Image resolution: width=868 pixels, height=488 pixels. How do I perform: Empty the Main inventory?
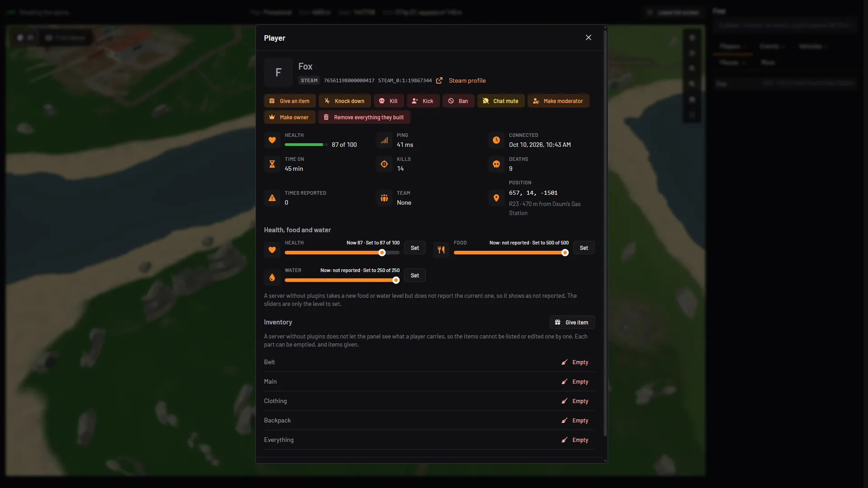coord(575,382)
